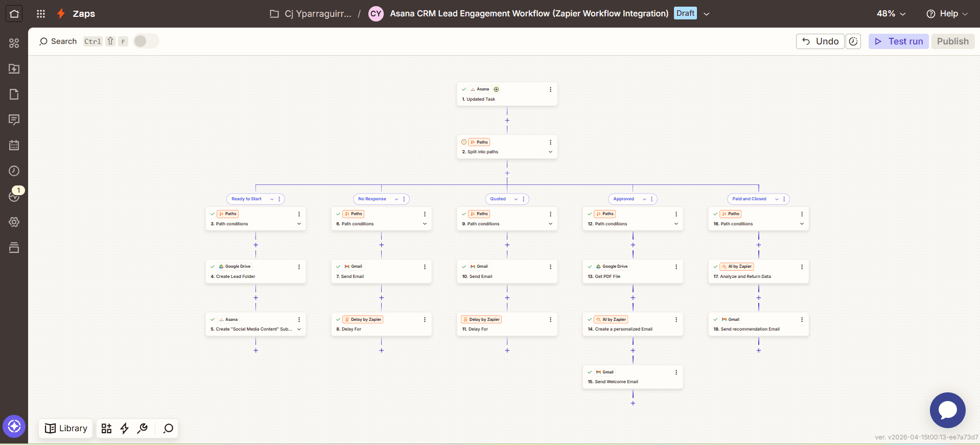Toggle the Zap on/off switch

point(146,41)
